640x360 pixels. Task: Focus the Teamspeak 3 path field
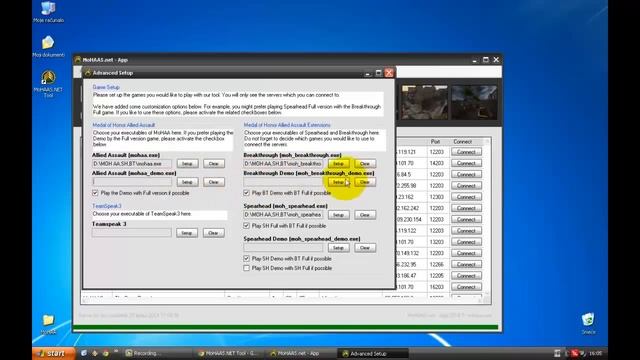(x=132, y=233)
